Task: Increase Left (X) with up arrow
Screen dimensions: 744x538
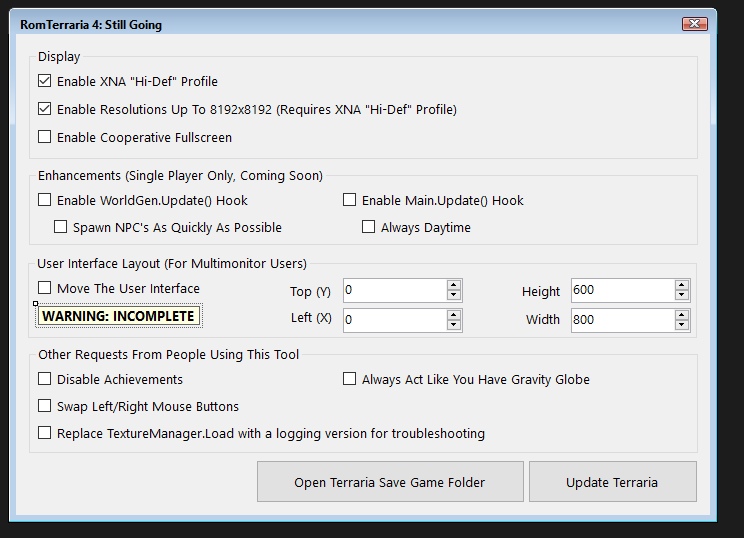Action: 454,315
